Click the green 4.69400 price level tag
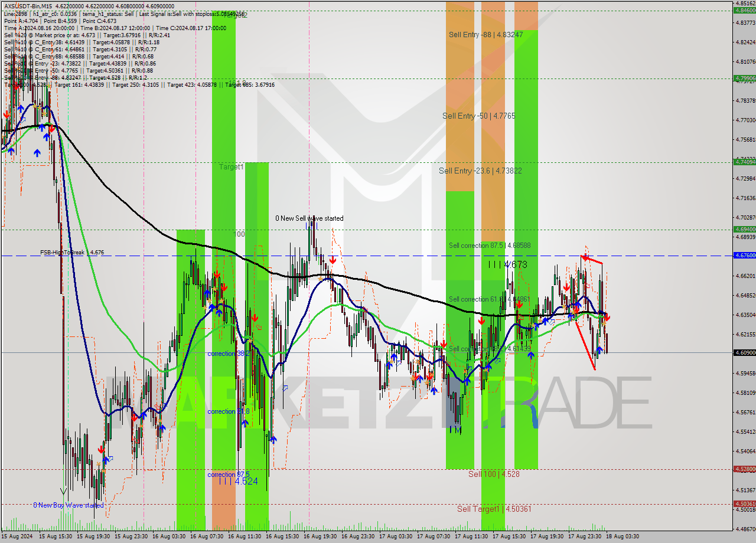 pos(744,229)
